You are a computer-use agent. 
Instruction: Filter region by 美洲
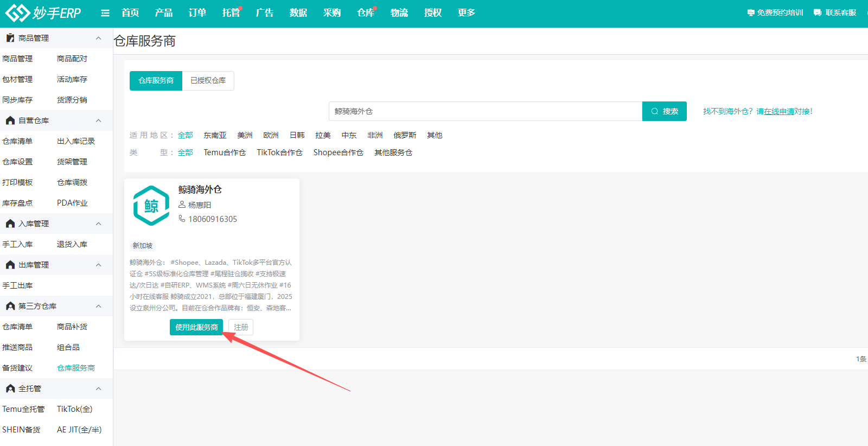click(x=245, y=135)
